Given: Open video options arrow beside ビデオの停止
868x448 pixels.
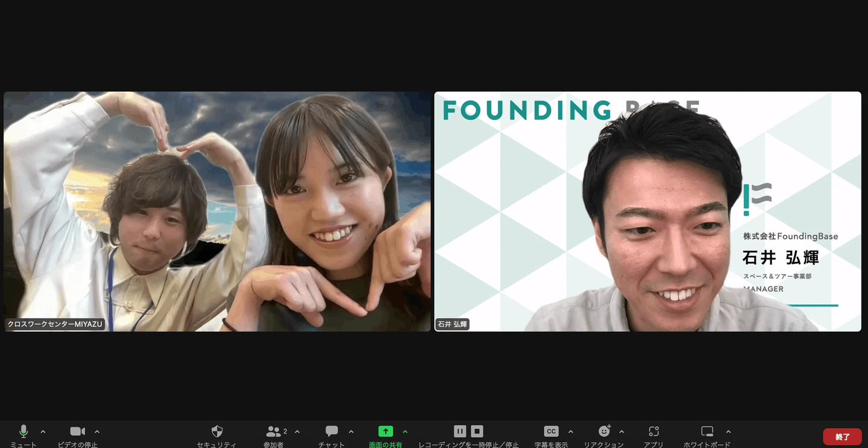Looking at the screenshot, I should click(x=97, y=431).
